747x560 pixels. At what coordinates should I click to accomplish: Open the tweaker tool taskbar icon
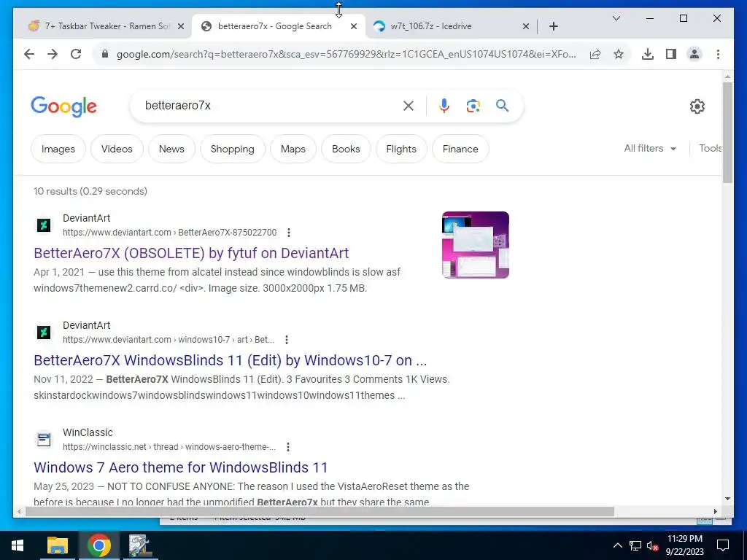pyautogui.click(x=140, y=545)
